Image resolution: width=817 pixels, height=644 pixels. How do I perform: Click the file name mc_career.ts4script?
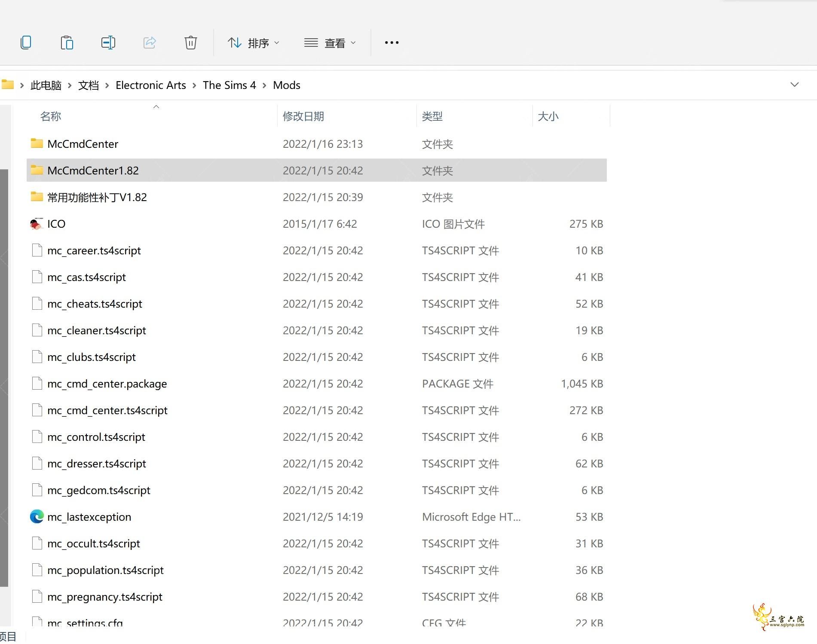pos(94,250)
